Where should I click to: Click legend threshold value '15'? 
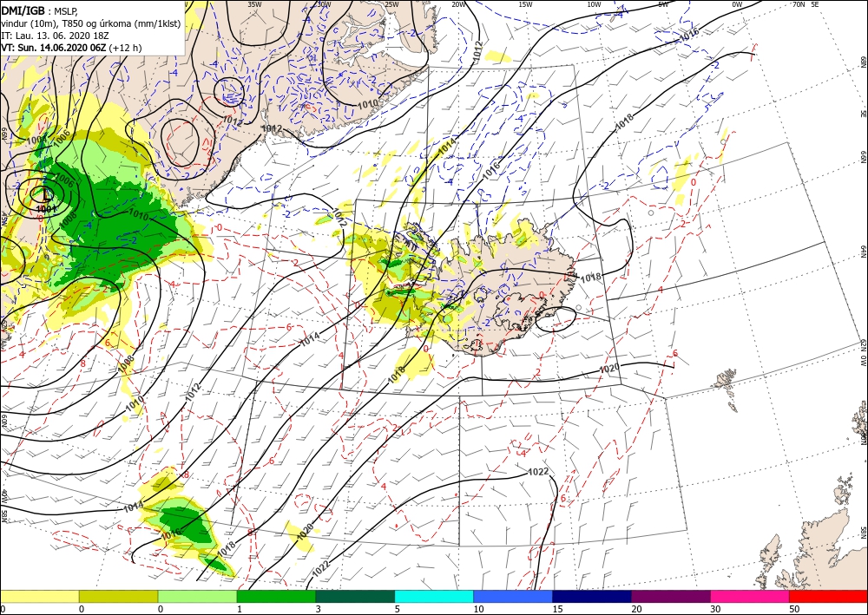point(557,609)
